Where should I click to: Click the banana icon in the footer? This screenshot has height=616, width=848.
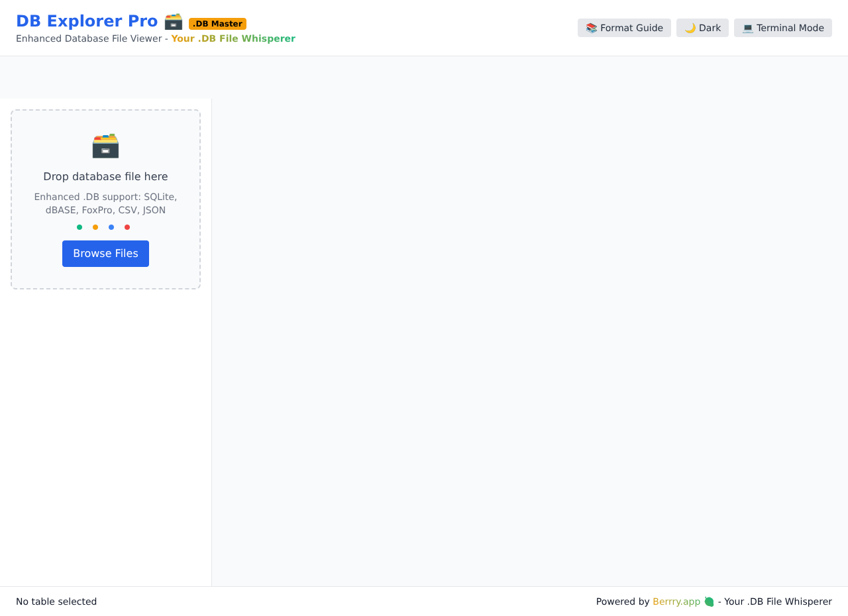tap(710, 601)
